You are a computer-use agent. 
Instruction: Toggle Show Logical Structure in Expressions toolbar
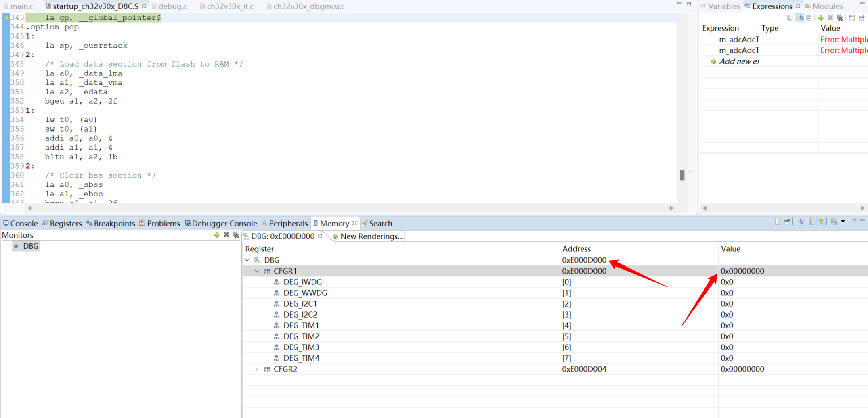point(799,18)
